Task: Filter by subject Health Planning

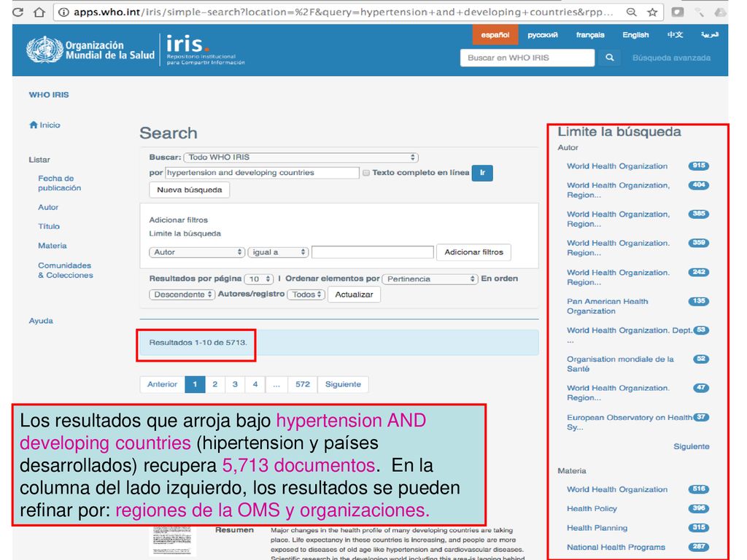Action: click(597, 528)
